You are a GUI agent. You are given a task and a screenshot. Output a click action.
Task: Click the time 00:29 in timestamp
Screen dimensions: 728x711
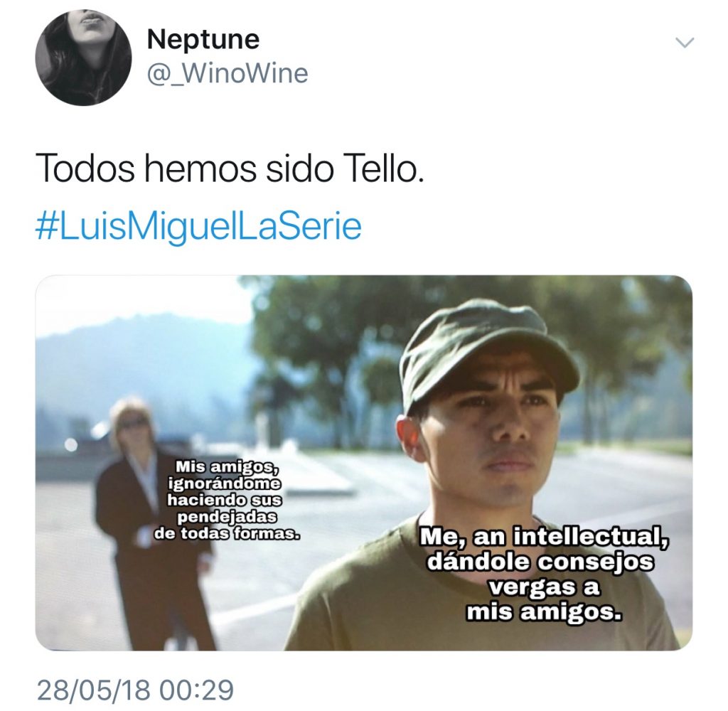pyautogui.click(x=196, y=690)
